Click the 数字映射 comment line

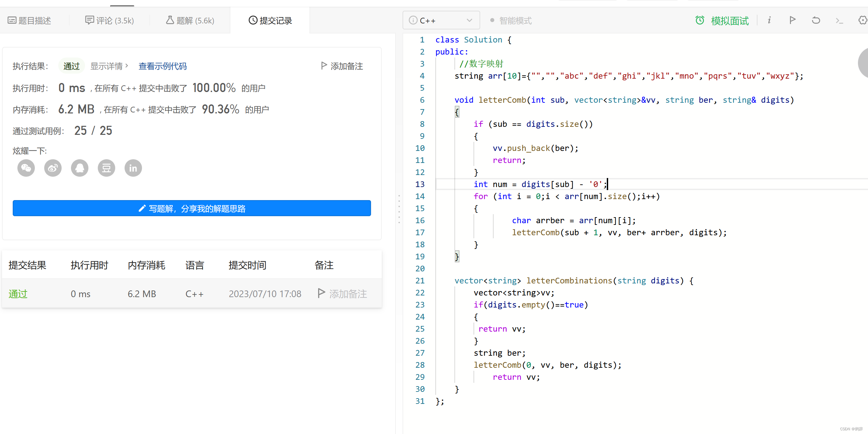coord(481,64)
